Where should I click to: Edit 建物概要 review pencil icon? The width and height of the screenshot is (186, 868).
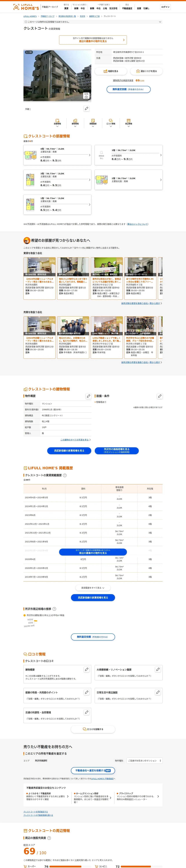click(x=86, y=669)
